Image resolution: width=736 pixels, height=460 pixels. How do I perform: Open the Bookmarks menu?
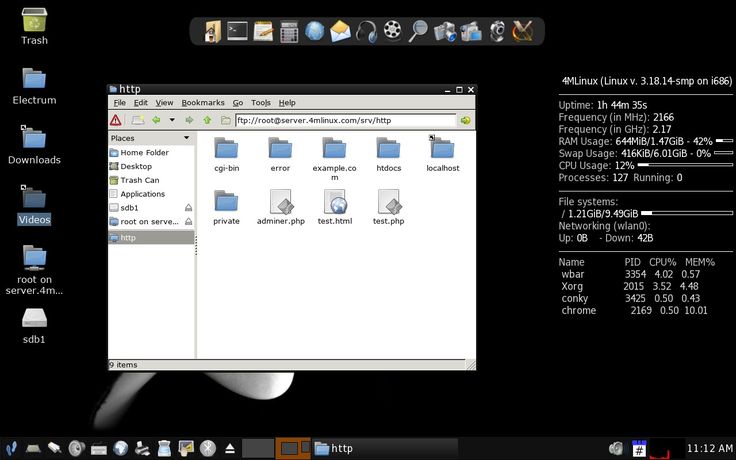click(x=203, y=103)
